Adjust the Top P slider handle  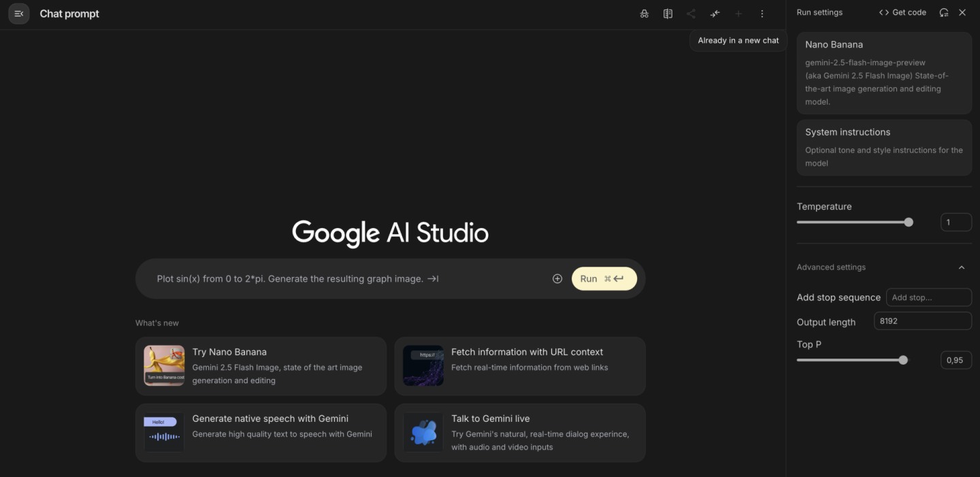point(903,360)
